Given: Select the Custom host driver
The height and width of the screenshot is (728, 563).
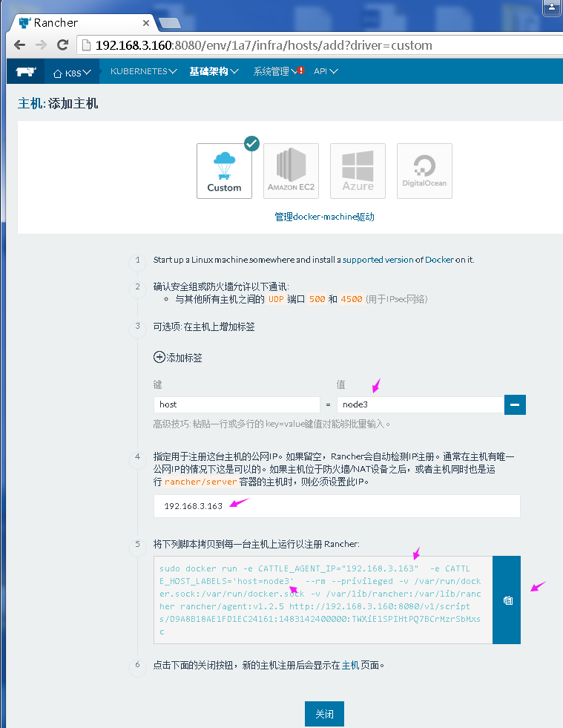Looking at the screenshot, I should (224, 171).
